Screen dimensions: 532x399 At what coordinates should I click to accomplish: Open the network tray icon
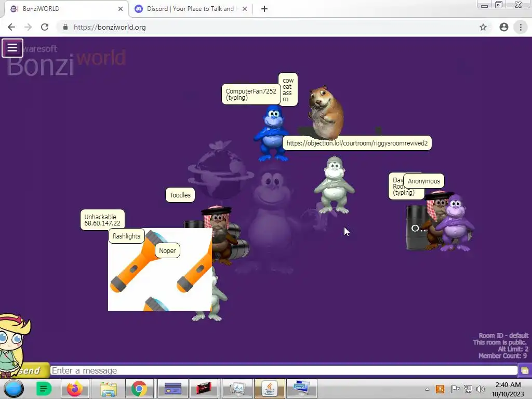pyautogui.click(x=468, y=389)
